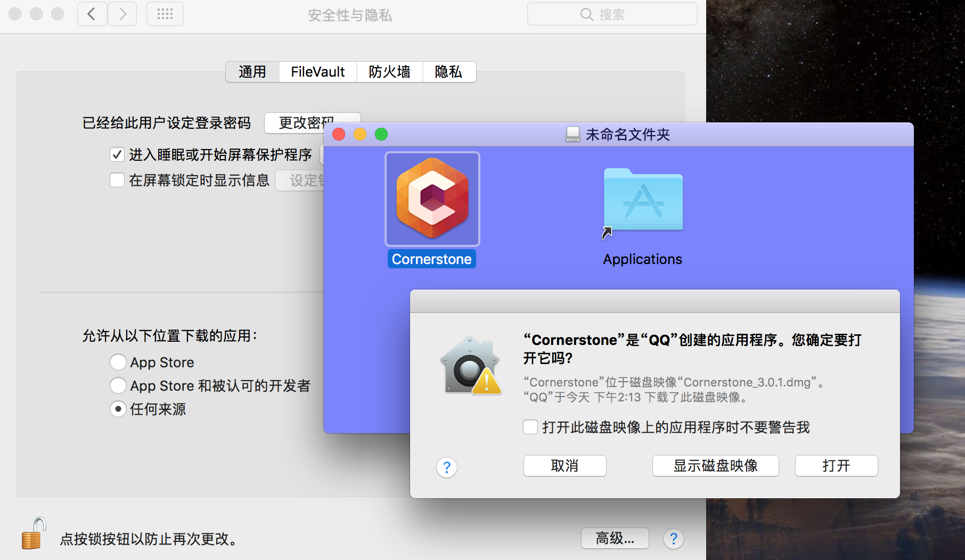965x560 pixels.
Task: Switch to the FileVault tab
Action: [x=318, y=72]
